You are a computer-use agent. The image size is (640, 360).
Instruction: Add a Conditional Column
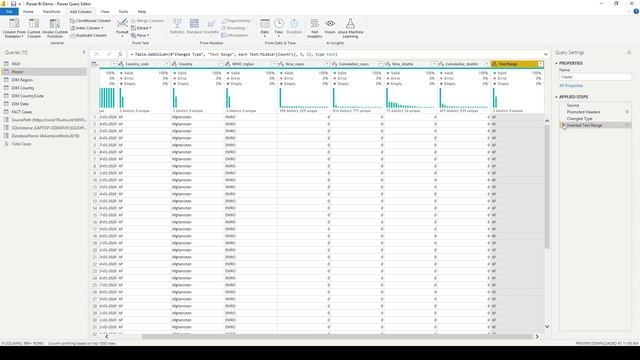tap(90, 20)
